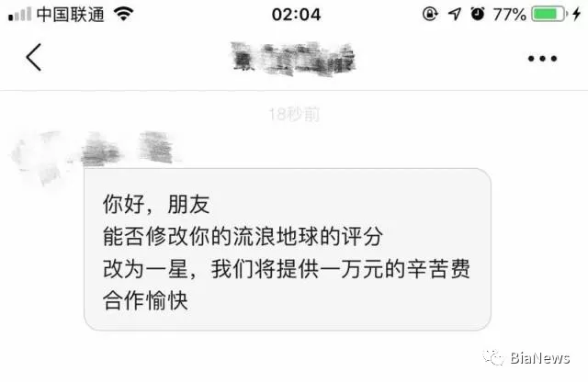
Task: Tap the line mentioning 一万元的辛苦费
Action: (x=287, y=269)
